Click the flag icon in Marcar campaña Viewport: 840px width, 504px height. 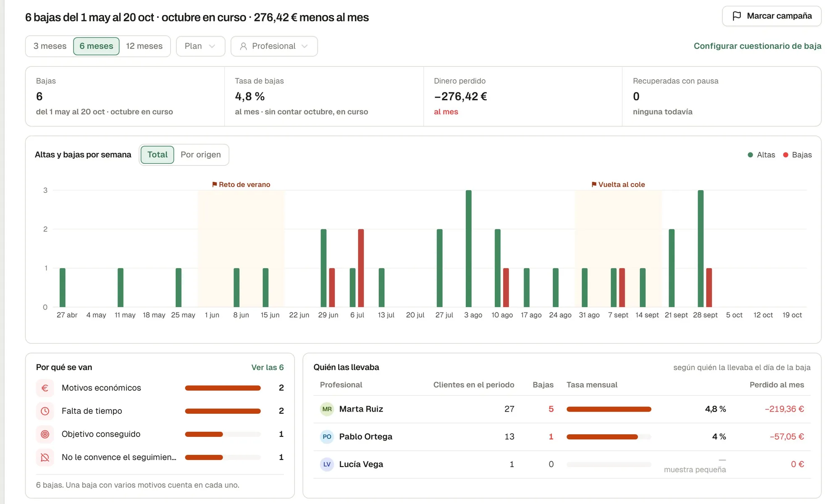point(737,16)
